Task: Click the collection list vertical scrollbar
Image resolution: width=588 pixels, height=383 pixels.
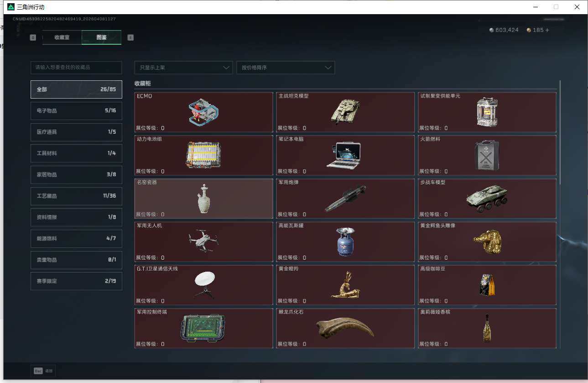Action: click(x=559, y=132)
